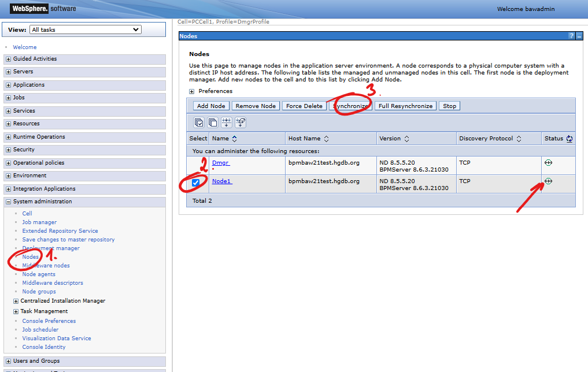Screen dimensions: 588x372
Task: Expand the Preferences section
Action: click(191, 91)
